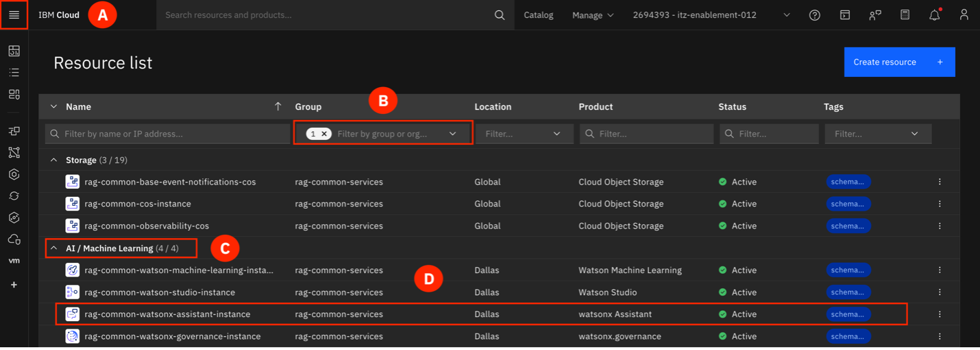The width and height of the screenshot is (980, 350).
Task: Open the Location filter dropdown
Action: [x=524, y=134]
